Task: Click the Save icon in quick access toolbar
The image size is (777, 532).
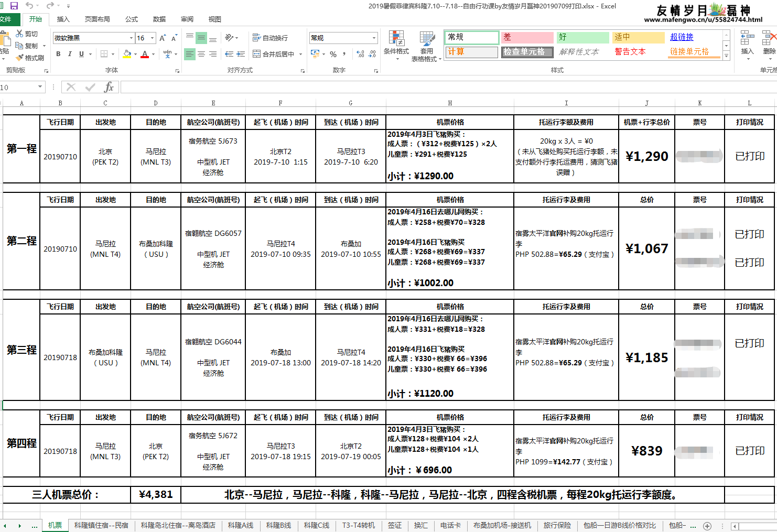Action: point(14,6)
